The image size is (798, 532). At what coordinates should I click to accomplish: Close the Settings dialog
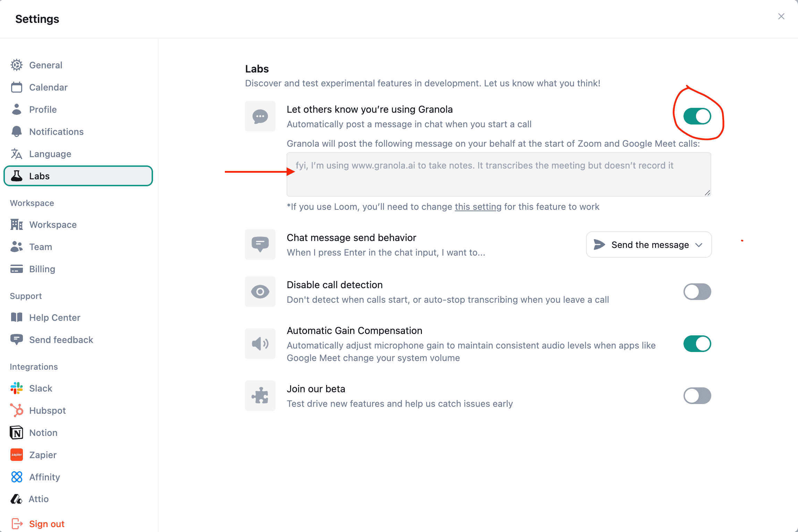pos(781,16)
